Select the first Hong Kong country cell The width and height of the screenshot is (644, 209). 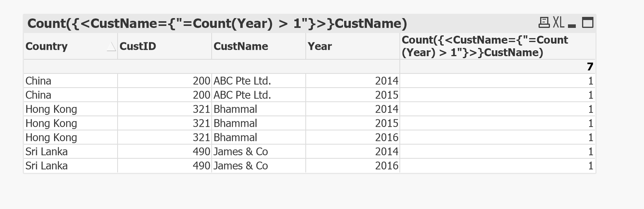(51, 109)
